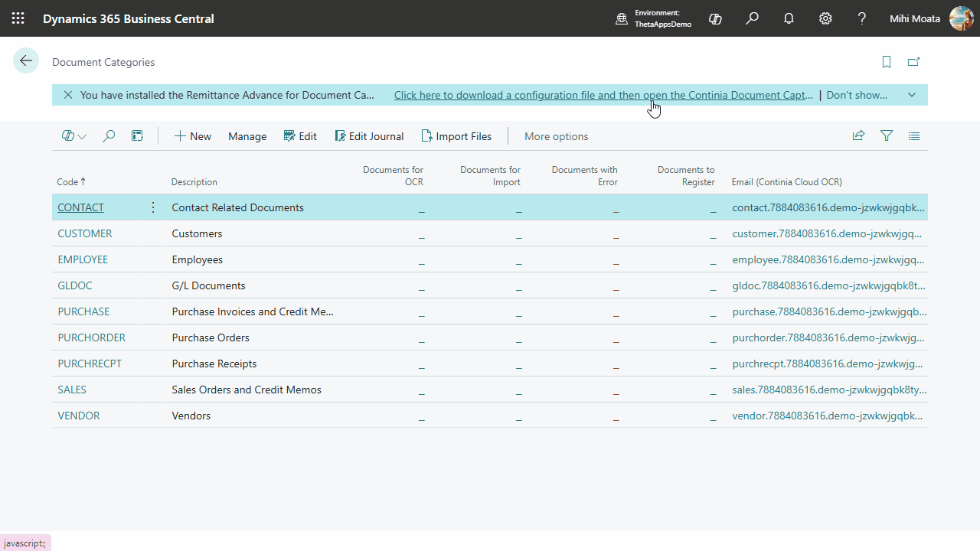Show row actions for the CONTACT row

[153, 207]
